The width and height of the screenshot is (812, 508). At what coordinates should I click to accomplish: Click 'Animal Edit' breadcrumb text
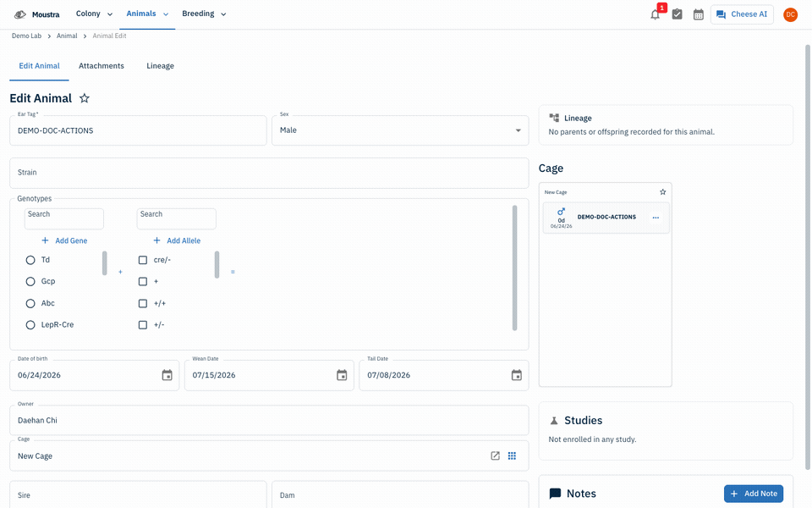click(109, 36)
